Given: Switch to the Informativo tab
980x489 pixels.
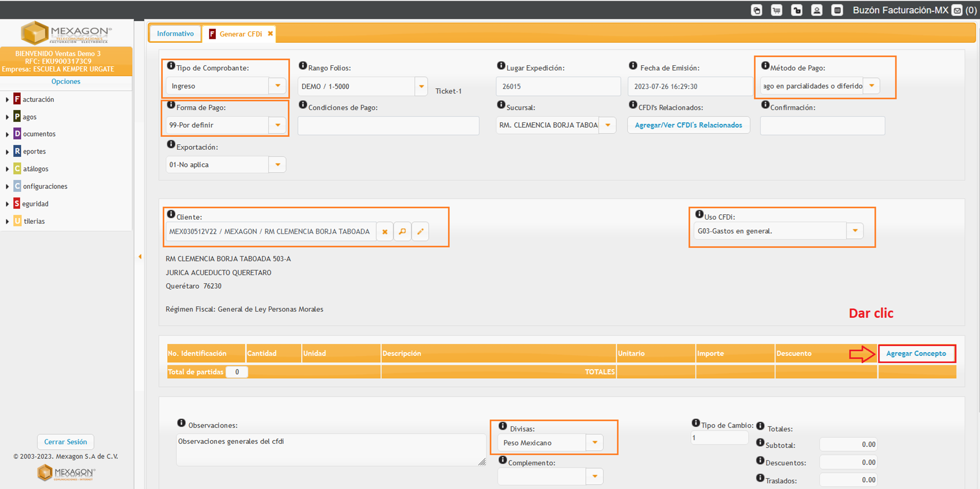Looking at the screenshot, I should pyautogui.click(x=175, y=34).
